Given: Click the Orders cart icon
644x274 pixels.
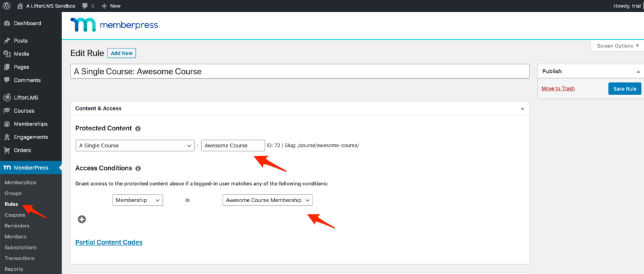Looking at the screenshot, I should [6, 150].
